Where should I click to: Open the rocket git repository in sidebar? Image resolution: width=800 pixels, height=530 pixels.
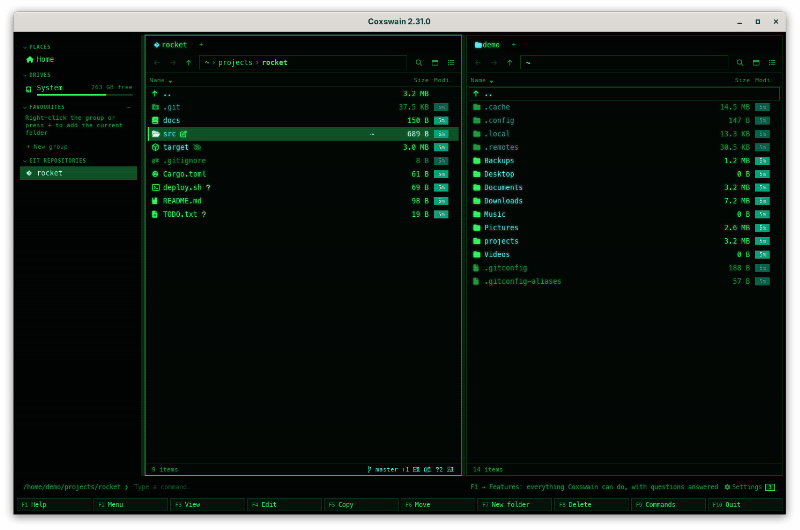coord(79,173)
